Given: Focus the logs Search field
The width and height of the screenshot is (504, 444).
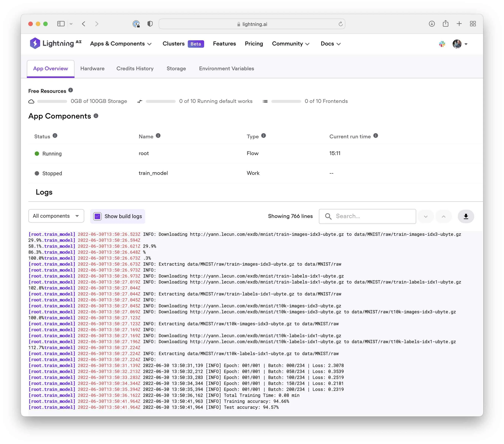Looking at the screenshot, I should (x=367, y=216).
